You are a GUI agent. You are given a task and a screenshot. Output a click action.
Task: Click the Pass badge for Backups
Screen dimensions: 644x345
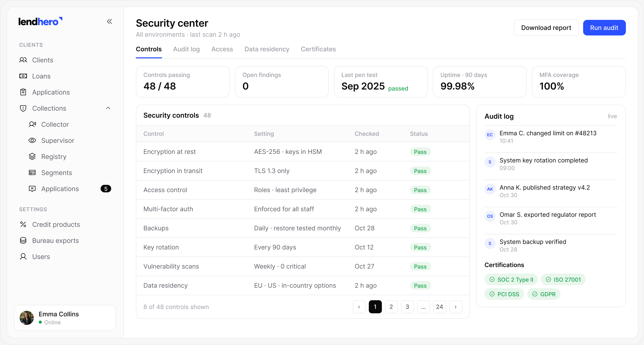coord(420,228)
